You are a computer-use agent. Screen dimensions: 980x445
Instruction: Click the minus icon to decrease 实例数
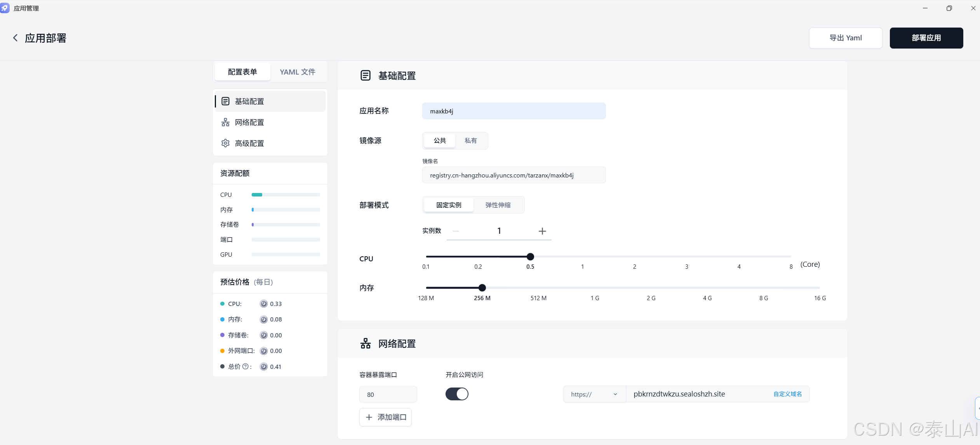(456, 231)
